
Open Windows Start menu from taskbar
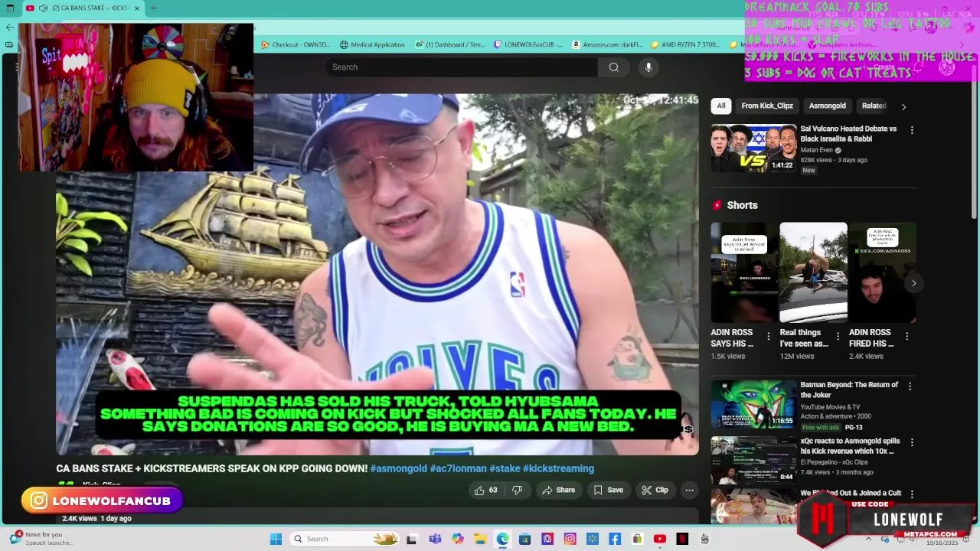click(x=276, y=539)
